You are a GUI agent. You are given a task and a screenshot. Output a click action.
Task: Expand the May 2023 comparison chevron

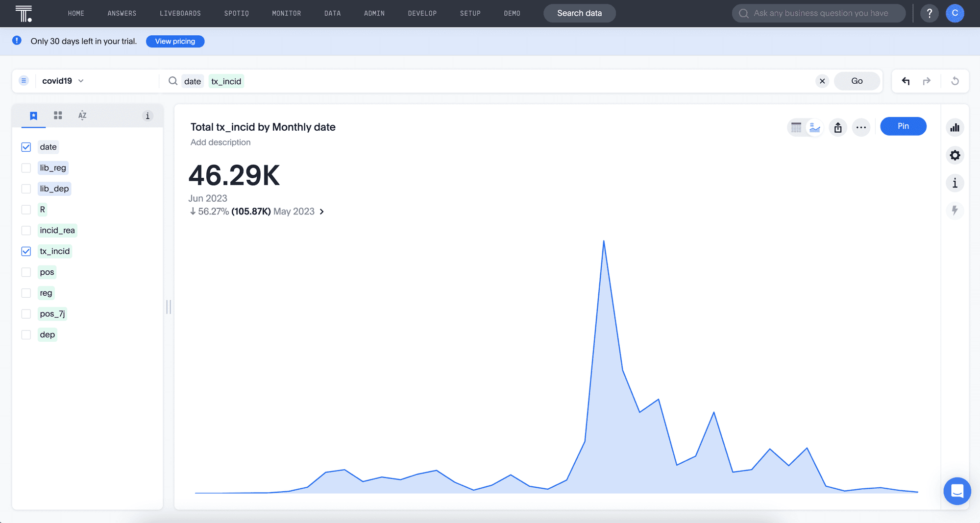tap(321, 212)
